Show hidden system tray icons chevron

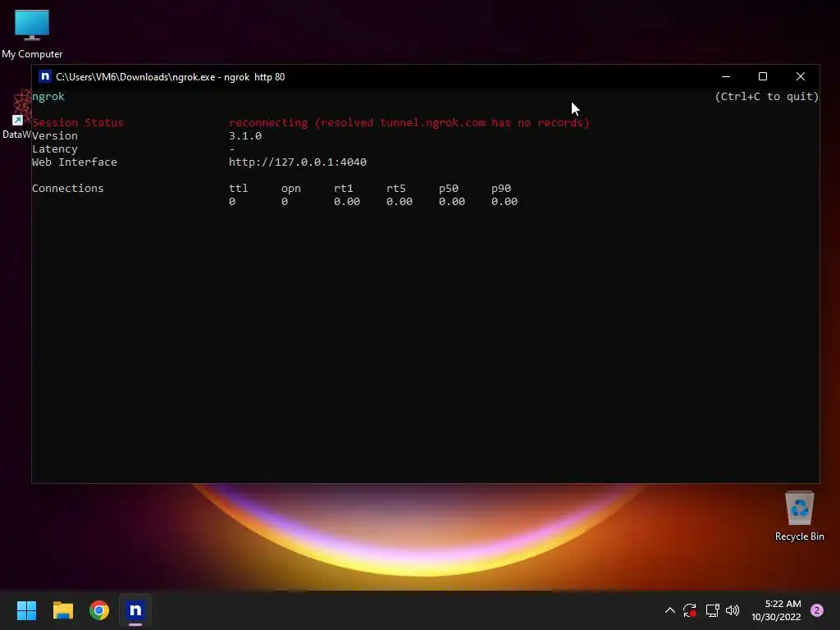(x=669, y=610)
